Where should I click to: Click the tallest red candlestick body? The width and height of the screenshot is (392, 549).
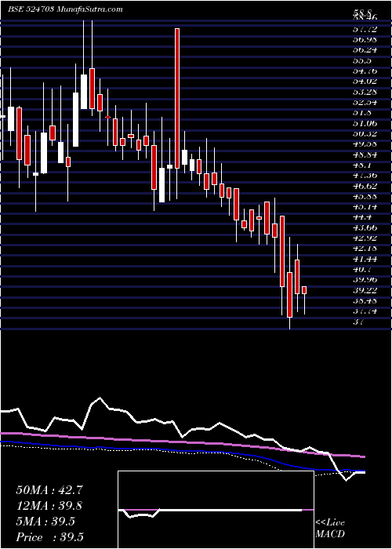tap(177, 98)
